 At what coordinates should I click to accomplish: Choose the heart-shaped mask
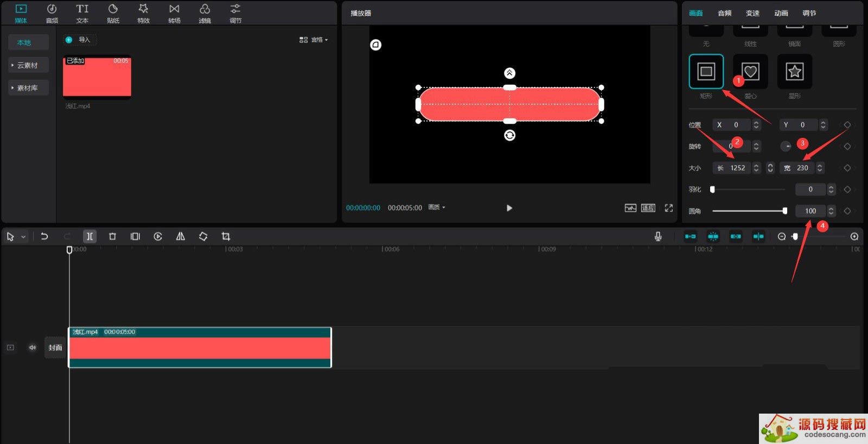[750, 72]
